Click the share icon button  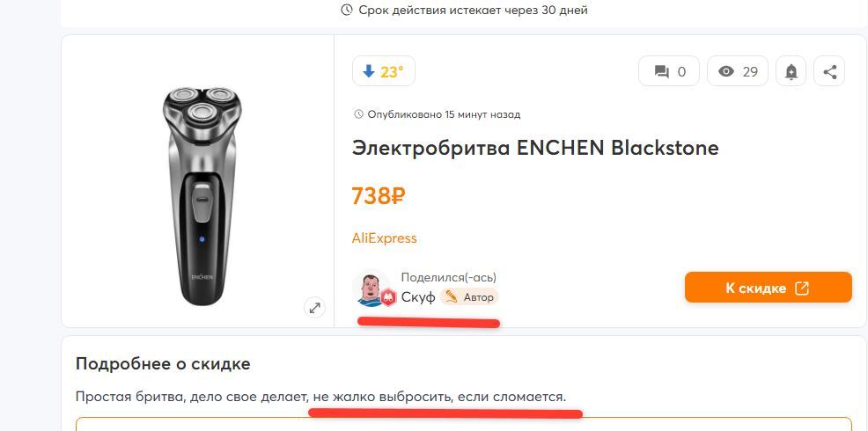point(829,72)
